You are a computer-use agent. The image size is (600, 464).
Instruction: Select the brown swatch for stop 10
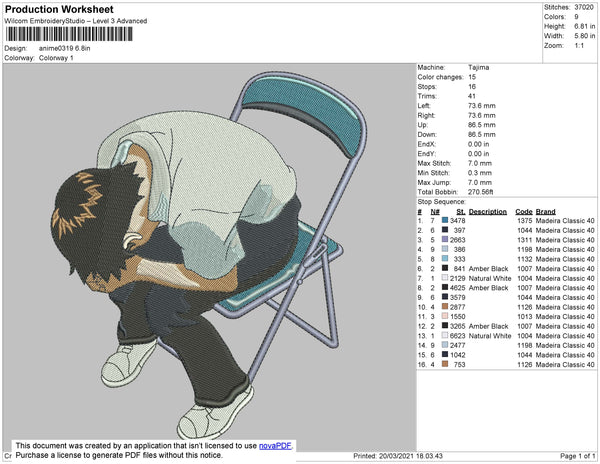445,307
